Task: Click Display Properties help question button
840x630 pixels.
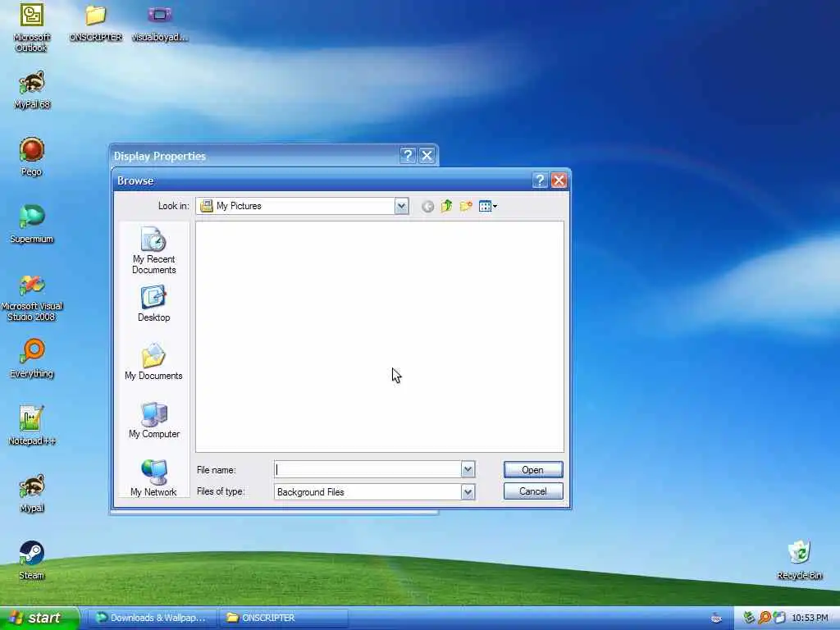Action: pyautogui.click(x=408, y=155)
